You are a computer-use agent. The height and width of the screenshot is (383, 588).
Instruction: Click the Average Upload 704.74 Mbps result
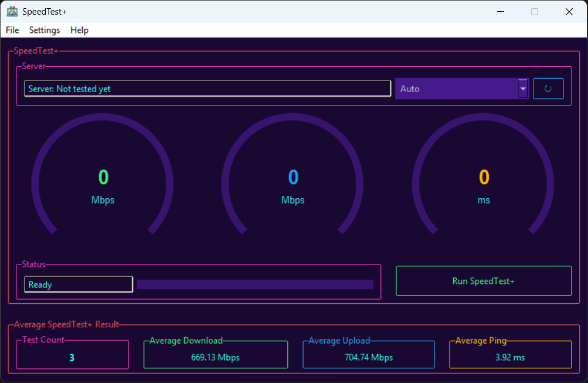click(368, 357)
